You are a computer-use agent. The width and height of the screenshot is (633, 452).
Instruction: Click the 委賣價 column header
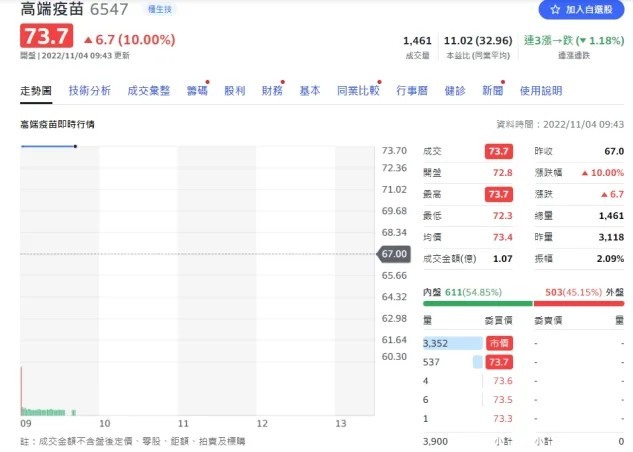(548, 320)
